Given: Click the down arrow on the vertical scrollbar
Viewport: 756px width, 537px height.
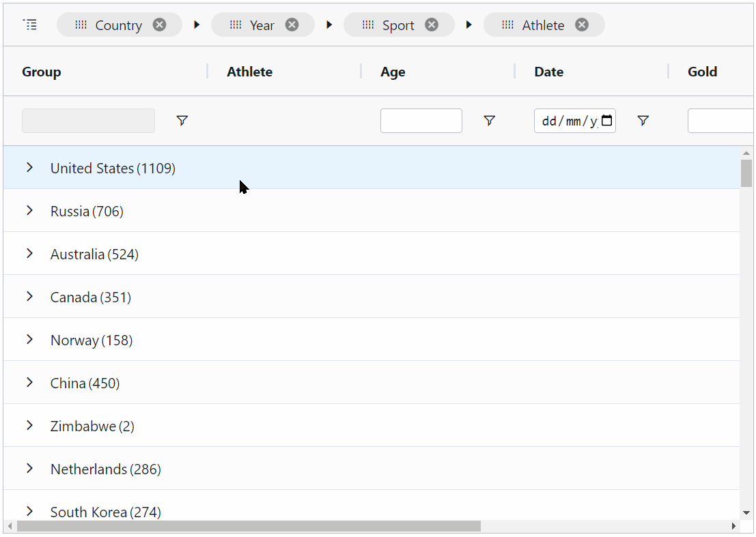Looking at the screenshot, I should pyautogui.click(x=746, y=512).
